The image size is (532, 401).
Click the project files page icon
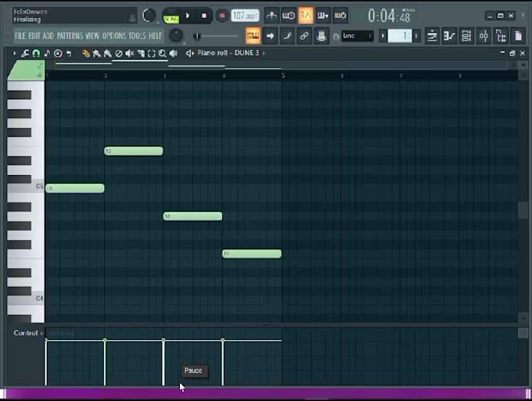point(518,36)
